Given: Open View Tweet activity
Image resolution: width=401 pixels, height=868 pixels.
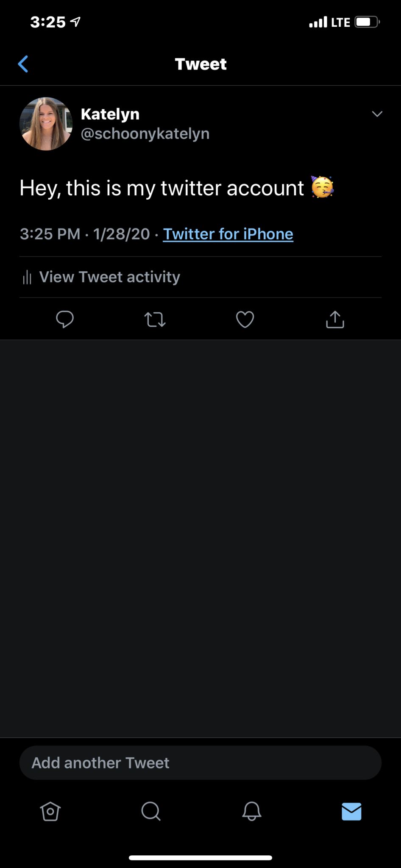Looking at the screenshot, I should click(x=109, y=277).
